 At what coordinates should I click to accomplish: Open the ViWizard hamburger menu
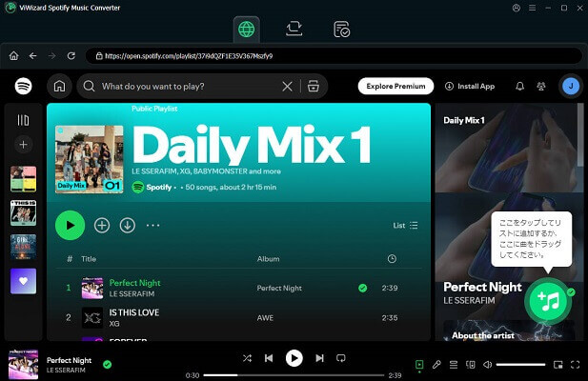(x=532, y=8)
